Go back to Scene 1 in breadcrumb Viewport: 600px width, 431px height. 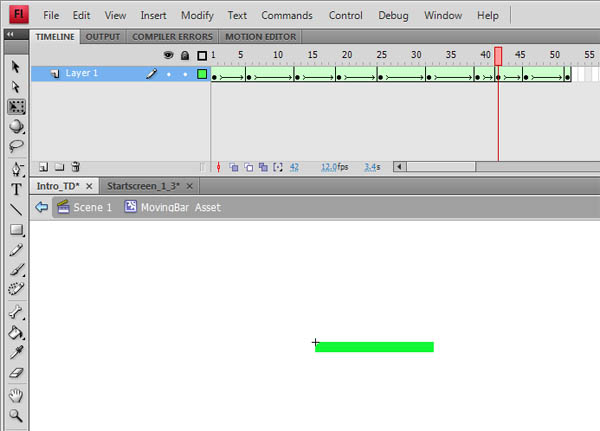[85, 207]
